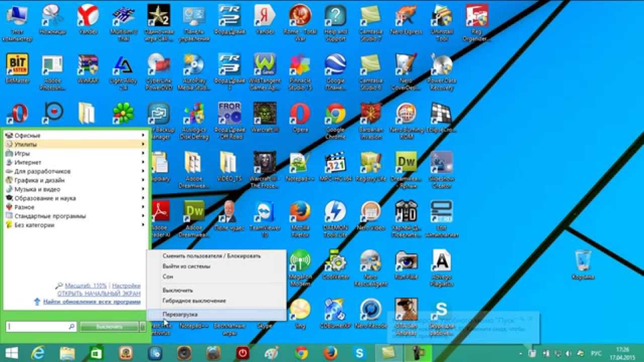Launch ICQ flower desktop shortcut

tap(123, 113)
